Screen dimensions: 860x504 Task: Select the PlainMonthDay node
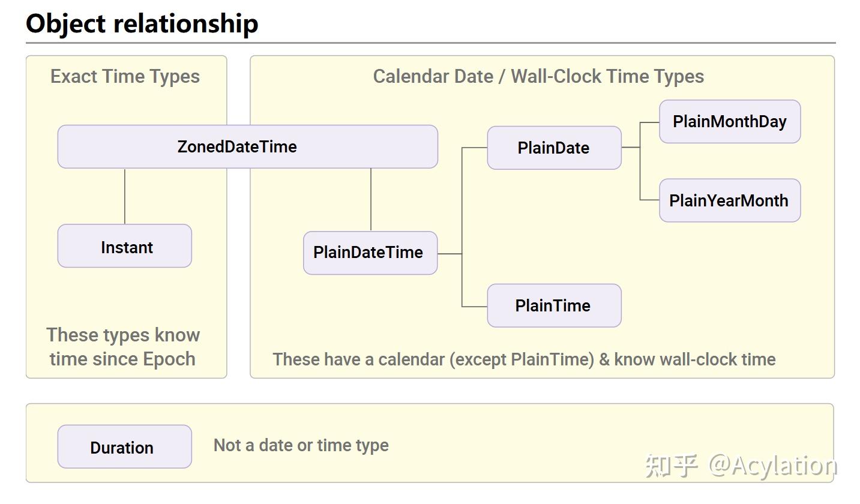(730, 121)
